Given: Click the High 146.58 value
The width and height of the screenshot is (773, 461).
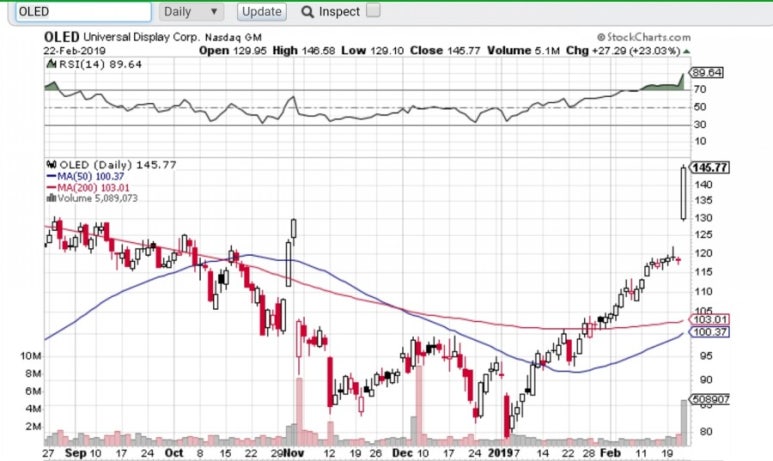Looking at the screenshot, I should 304,51.
